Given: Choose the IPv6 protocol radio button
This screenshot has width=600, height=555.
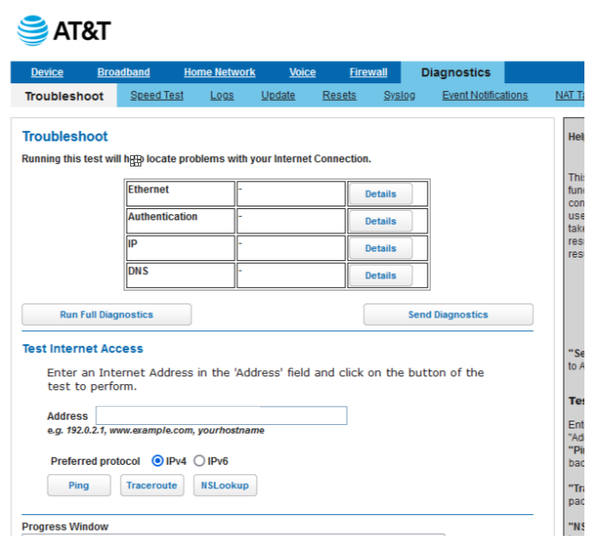Looking at the screenshot, I should 199,461.
